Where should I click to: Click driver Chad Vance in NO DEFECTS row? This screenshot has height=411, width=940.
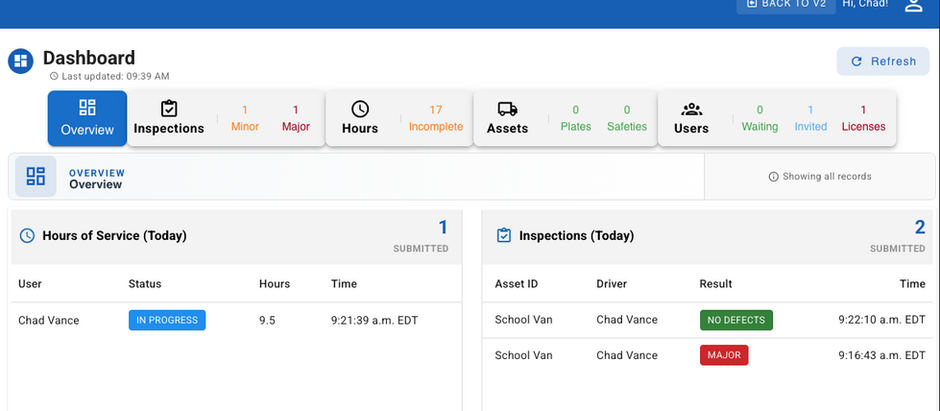click(x=627, y=320)
